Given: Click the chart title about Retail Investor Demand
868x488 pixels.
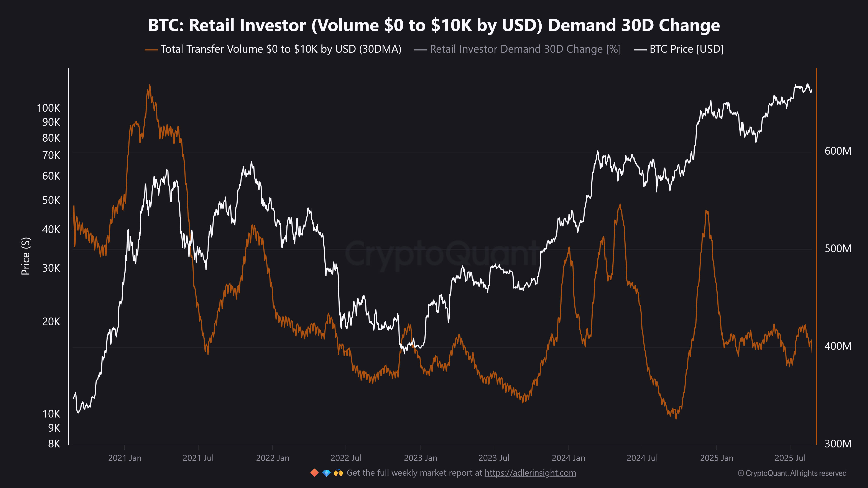Looking at the screenshot, I should pos(434,25).
